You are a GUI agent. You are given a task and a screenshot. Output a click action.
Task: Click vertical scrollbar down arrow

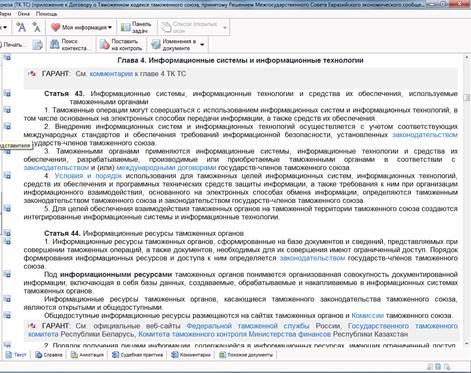467,344
